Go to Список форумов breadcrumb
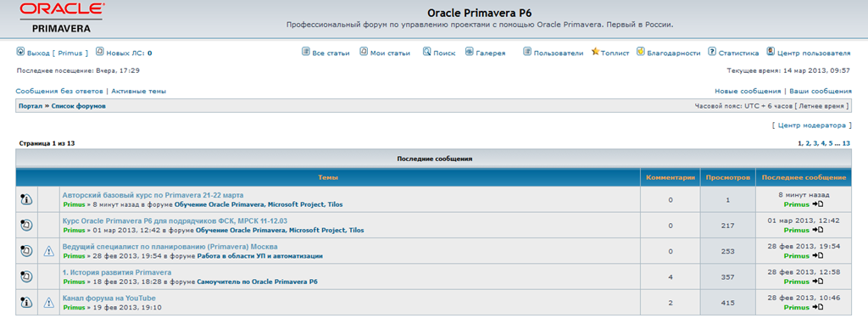Screen dimensions: 868x318 click(x=79, y=106)
